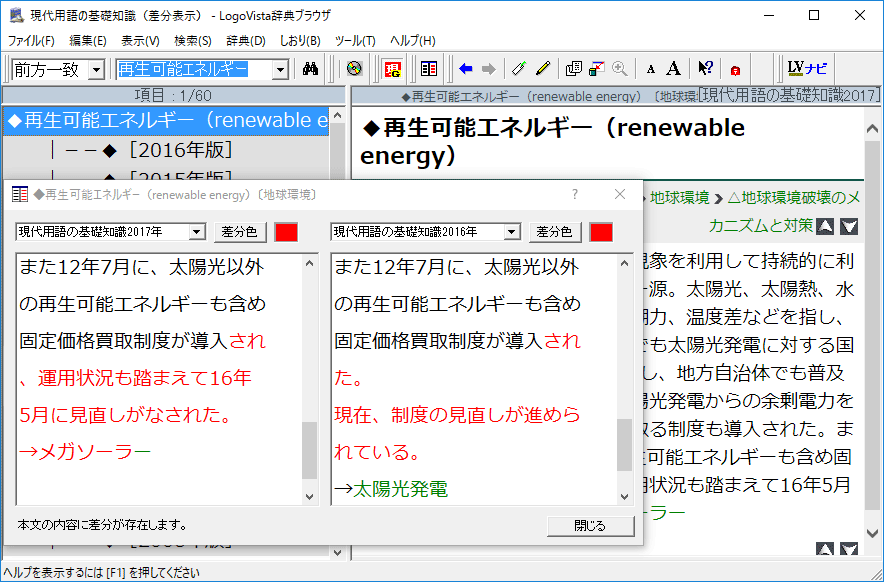This screenshot has height=582, width=884.
Task: Click the binoculars search icon
Action: (310, 69)
